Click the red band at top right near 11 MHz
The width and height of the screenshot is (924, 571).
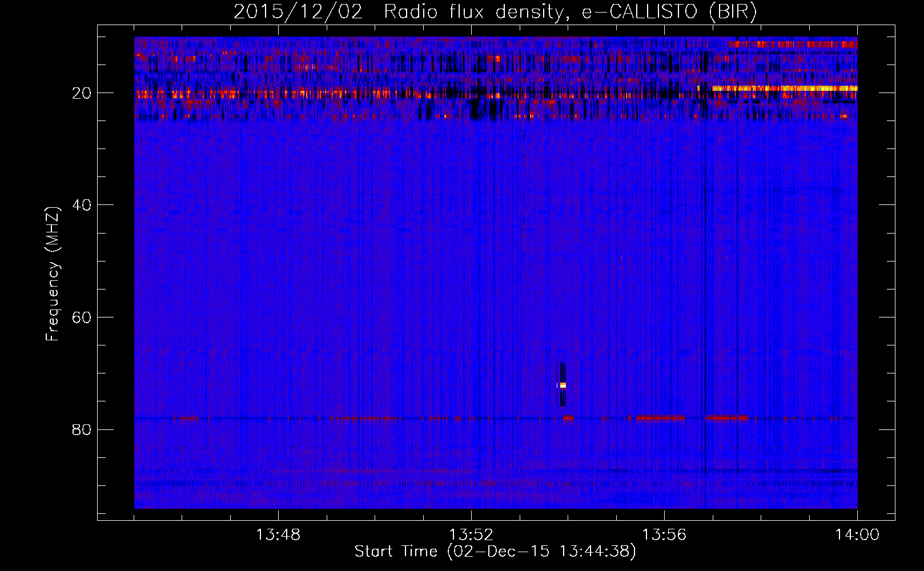793,44
